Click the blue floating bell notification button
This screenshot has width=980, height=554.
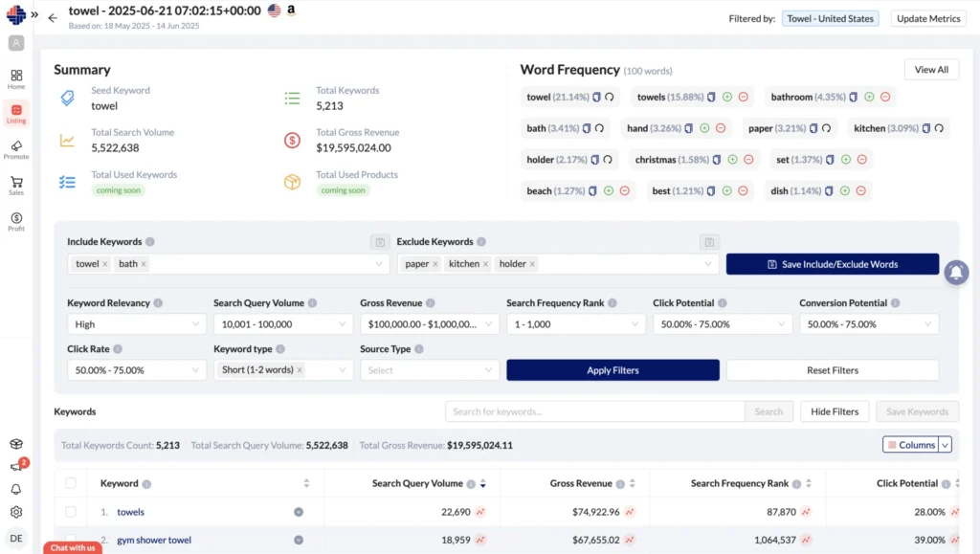(x=955, y=273)
